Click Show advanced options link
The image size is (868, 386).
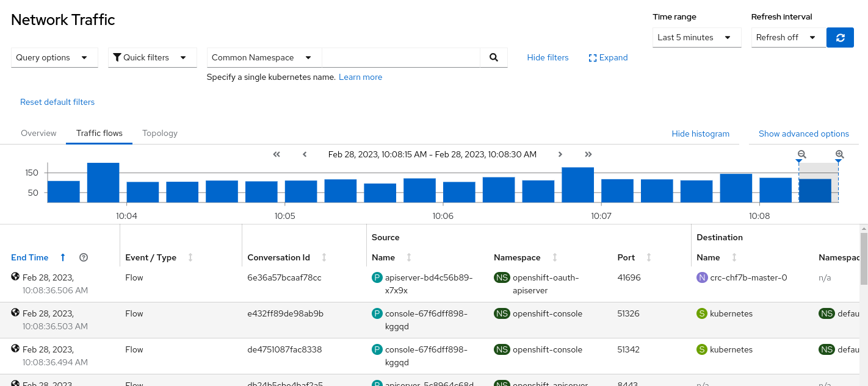click(803, 134)
